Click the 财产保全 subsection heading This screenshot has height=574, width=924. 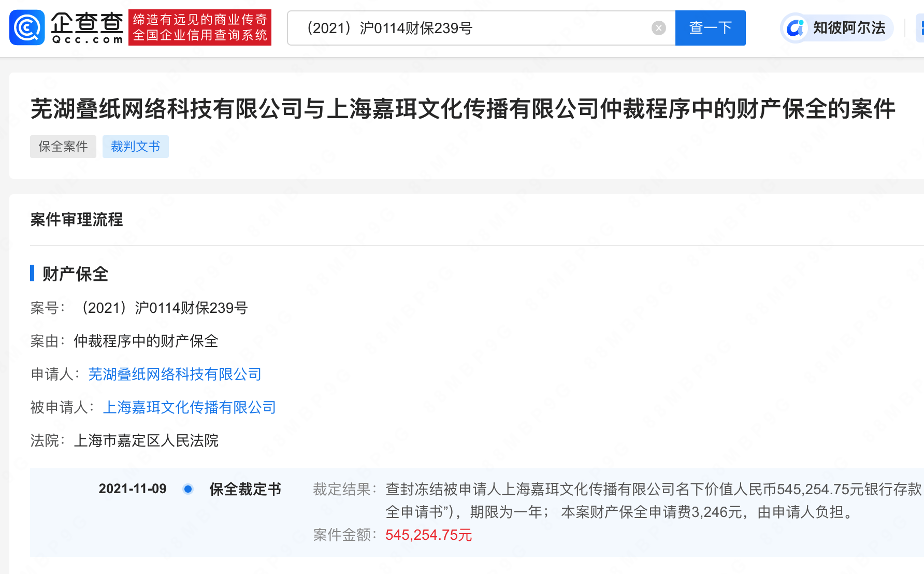click(x=75, y=274)
